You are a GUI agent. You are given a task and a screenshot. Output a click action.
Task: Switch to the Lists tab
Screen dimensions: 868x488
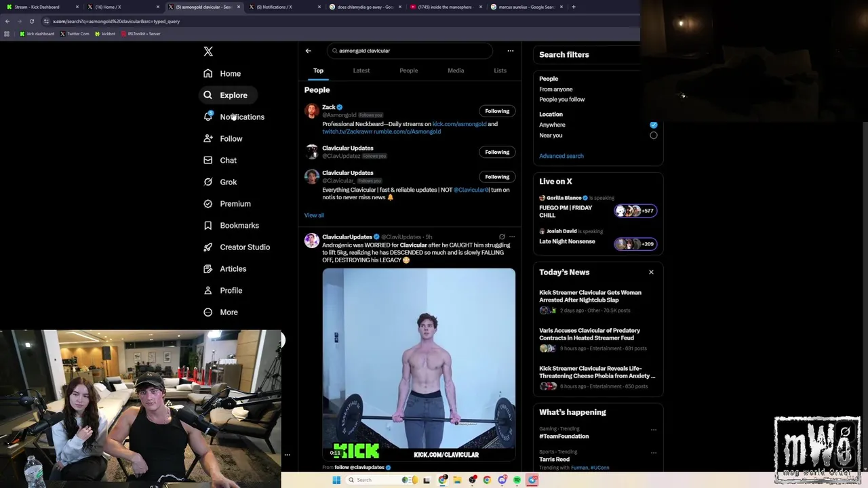pos(500,70)
